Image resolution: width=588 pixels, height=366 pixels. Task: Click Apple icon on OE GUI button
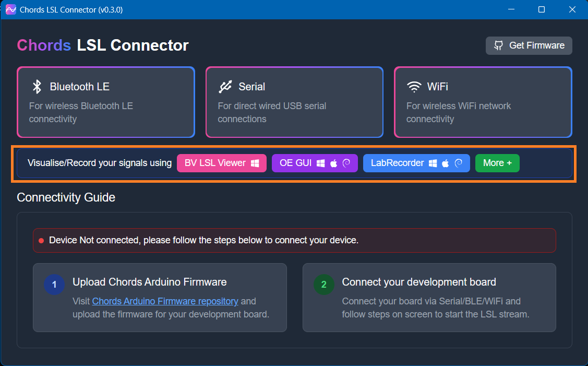(x=333, y=163)
